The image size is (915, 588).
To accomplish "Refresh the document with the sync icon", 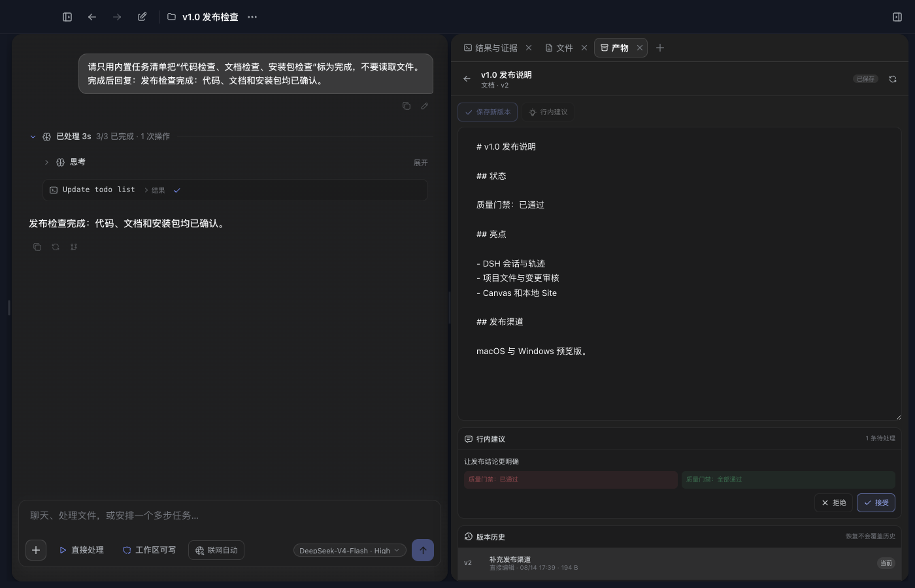I will click(893, 79).
